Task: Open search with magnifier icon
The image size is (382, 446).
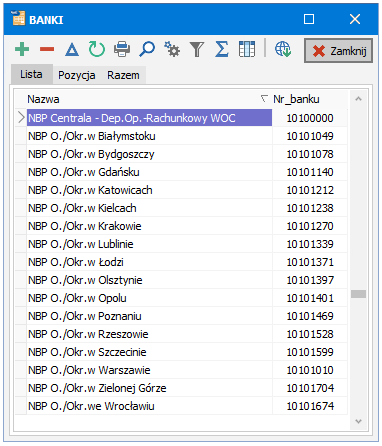Action: (147, 49)
